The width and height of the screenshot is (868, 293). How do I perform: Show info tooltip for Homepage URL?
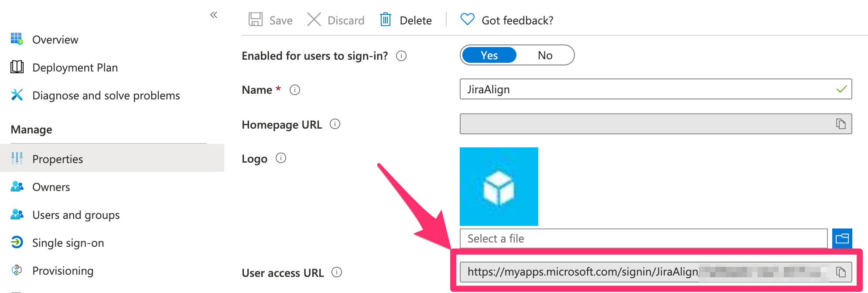tap(335, 124)
